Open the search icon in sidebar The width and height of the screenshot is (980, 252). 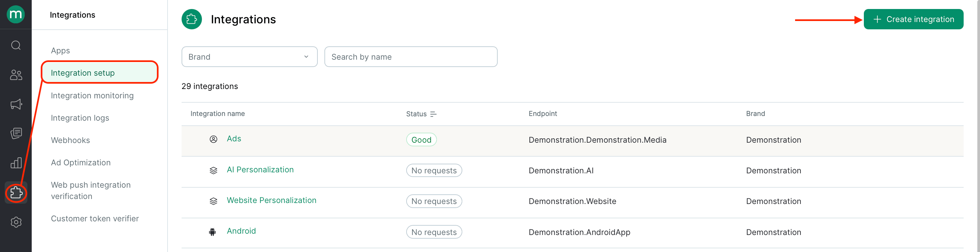(x=16, y=45)
